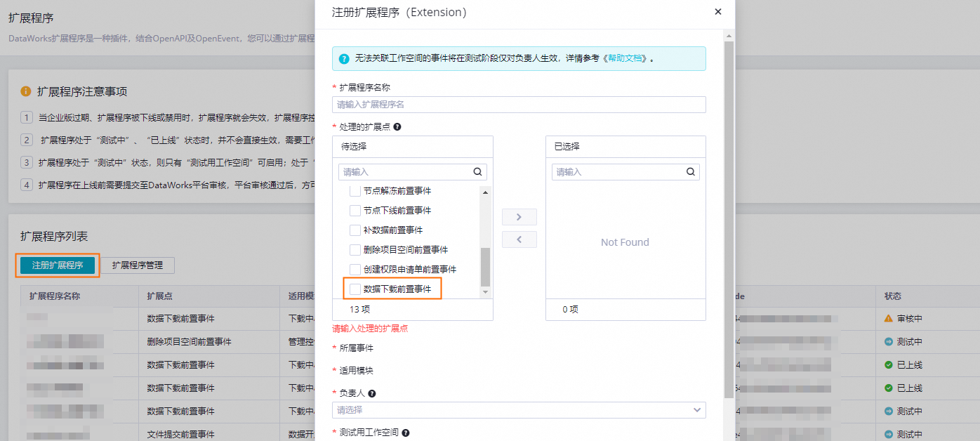Viewport: 980px width, 441px height.
Task: Click the green 已上线 icon in the first 已上线 row
Action: click(x=889, y=365)
